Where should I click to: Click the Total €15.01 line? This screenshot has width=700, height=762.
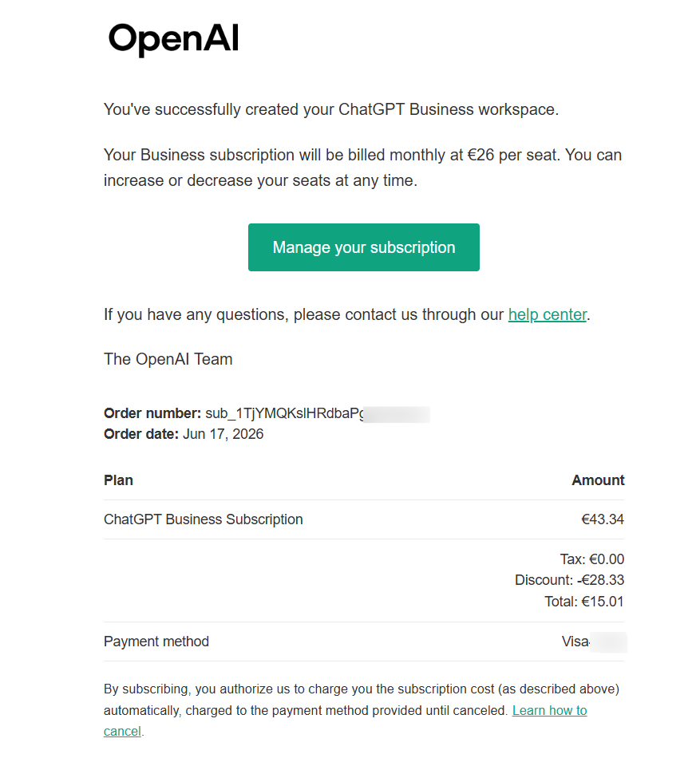tap(584, 602)
